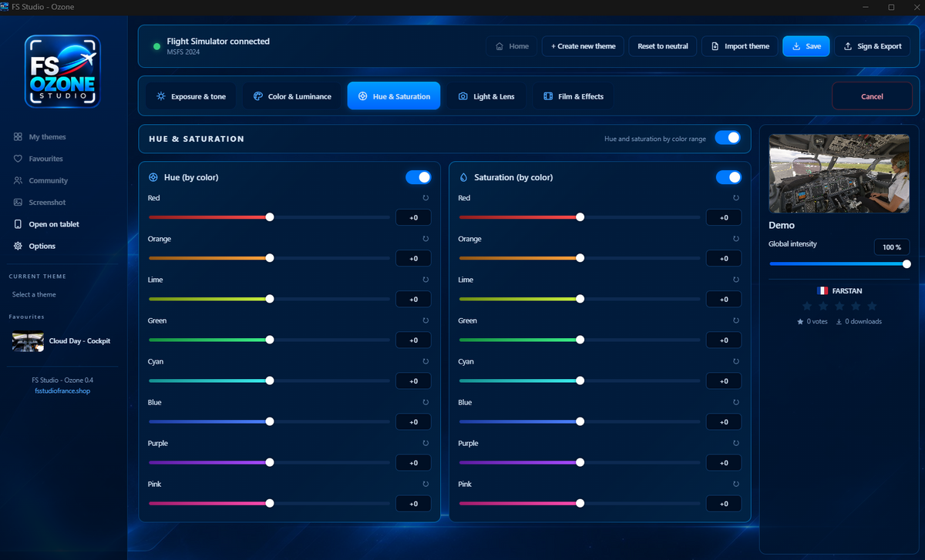Screen dimensions: 925x560
Task: Select the Light & Lens tab
Action: pyautogui.click(x=486, y=96)
